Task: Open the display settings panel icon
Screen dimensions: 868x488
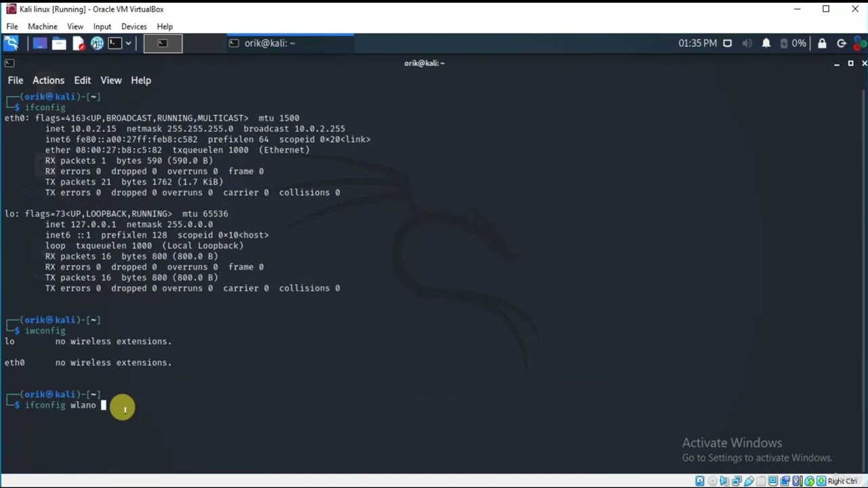Action: [x=728, y=43]
